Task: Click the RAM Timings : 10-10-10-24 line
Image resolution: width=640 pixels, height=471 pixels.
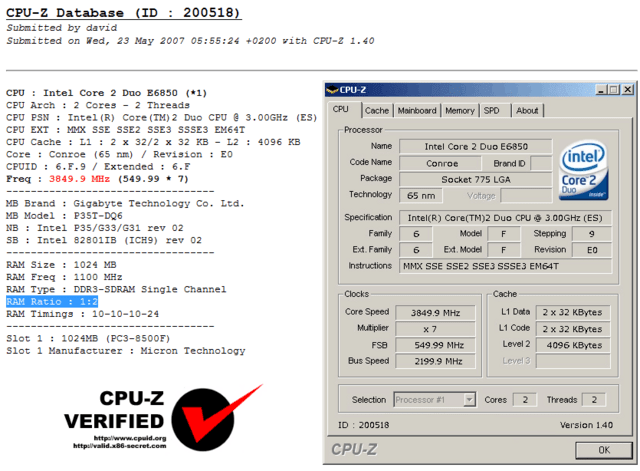Action: (x=82, y=314)
